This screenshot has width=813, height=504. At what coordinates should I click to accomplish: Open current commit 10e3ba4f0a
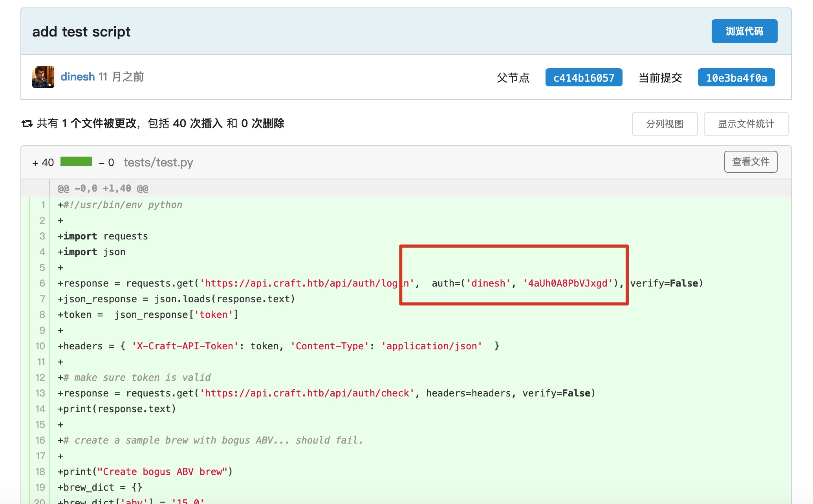(736, 78)
